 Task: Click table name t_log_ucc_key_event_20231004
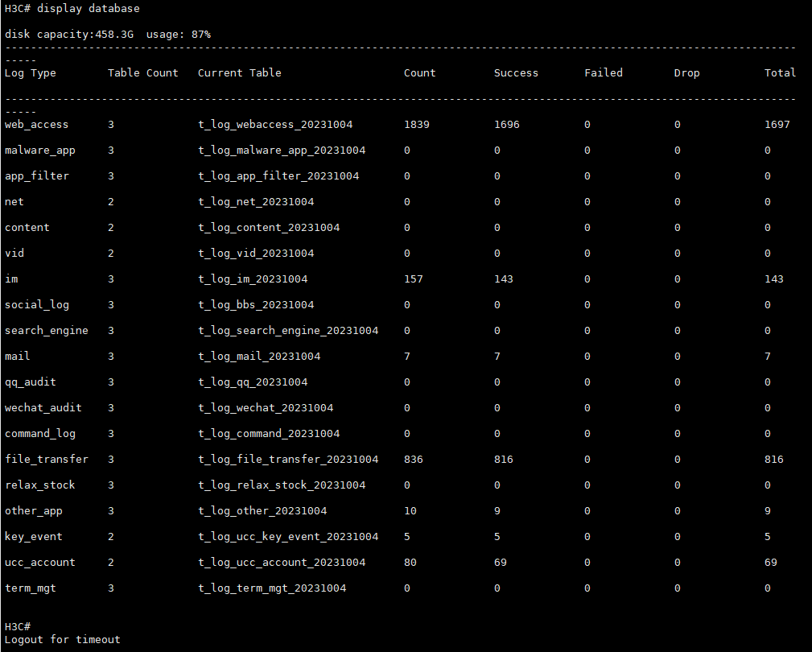288,537
